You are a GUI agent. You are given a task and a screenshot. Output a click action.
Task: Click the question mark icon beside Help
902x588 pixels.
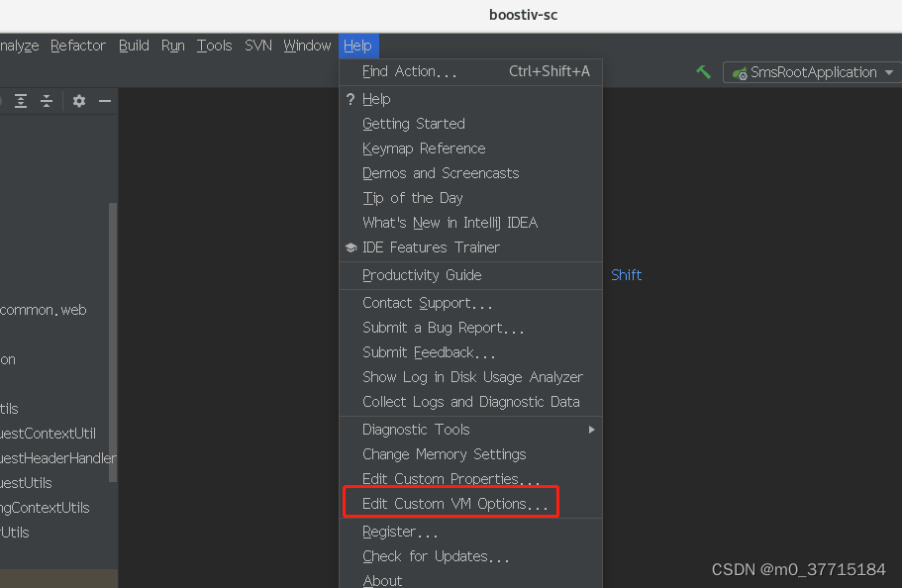[x=349, y=99]
